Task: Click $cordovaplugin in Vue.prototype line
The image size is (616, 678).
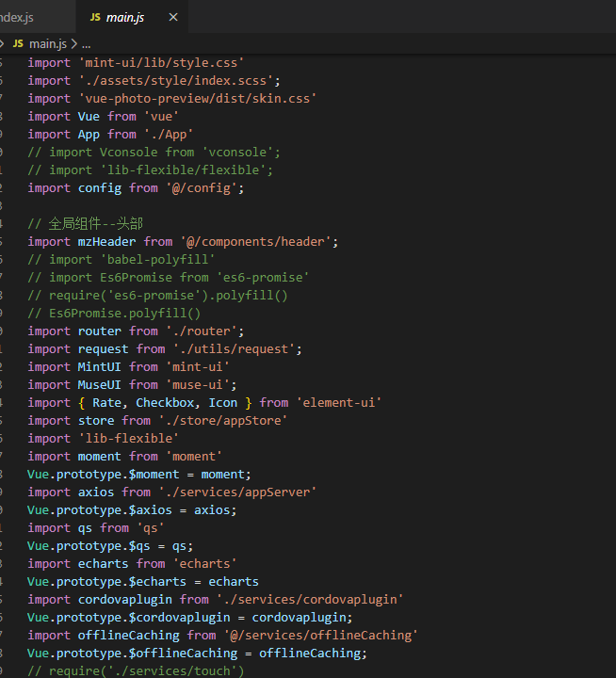Action: (179, 618)
